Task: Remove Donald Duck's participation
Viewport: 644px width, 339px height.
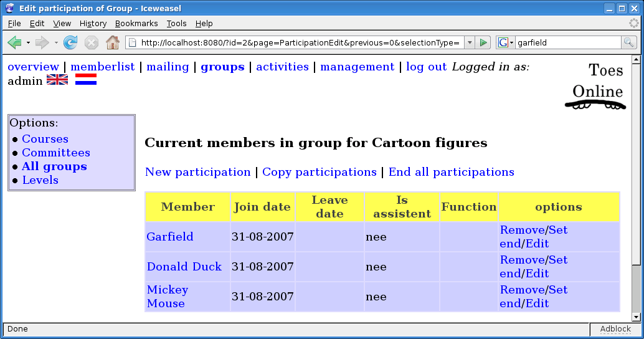Action: tap(522, 260)
